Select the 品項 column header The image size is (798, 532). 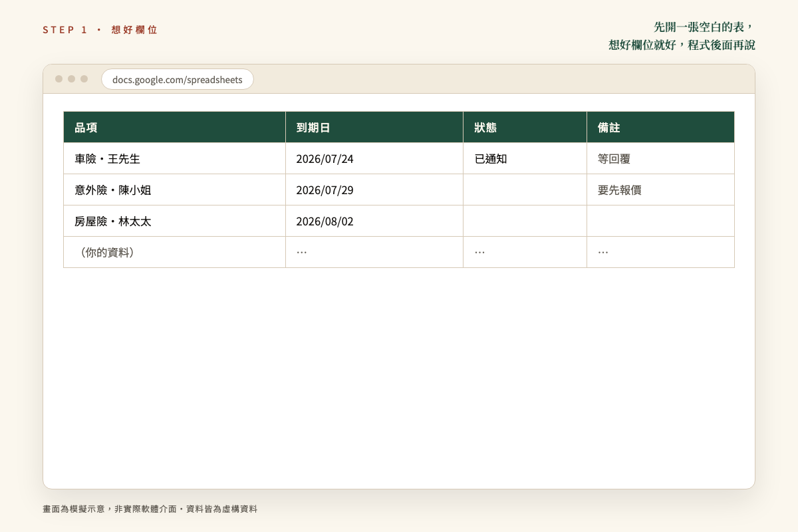tap(174, 127)
